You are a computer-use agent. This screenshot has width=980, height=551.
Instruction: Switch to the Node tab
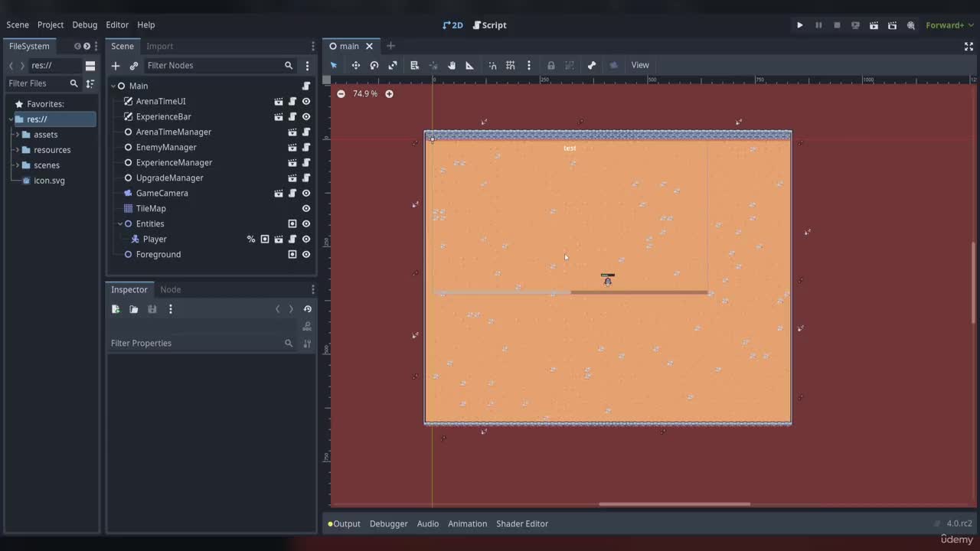click(171, 289)
